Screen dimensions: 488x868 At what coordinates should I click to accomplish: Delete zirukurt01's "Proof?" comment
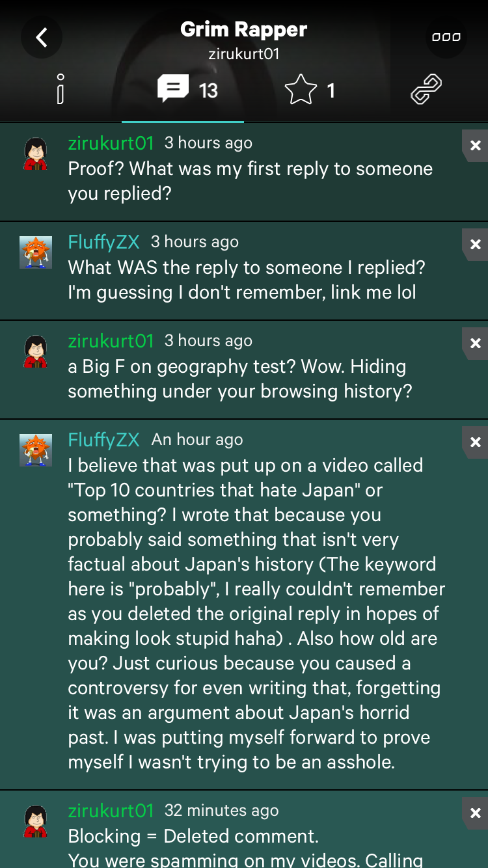[x=475, y=146]
